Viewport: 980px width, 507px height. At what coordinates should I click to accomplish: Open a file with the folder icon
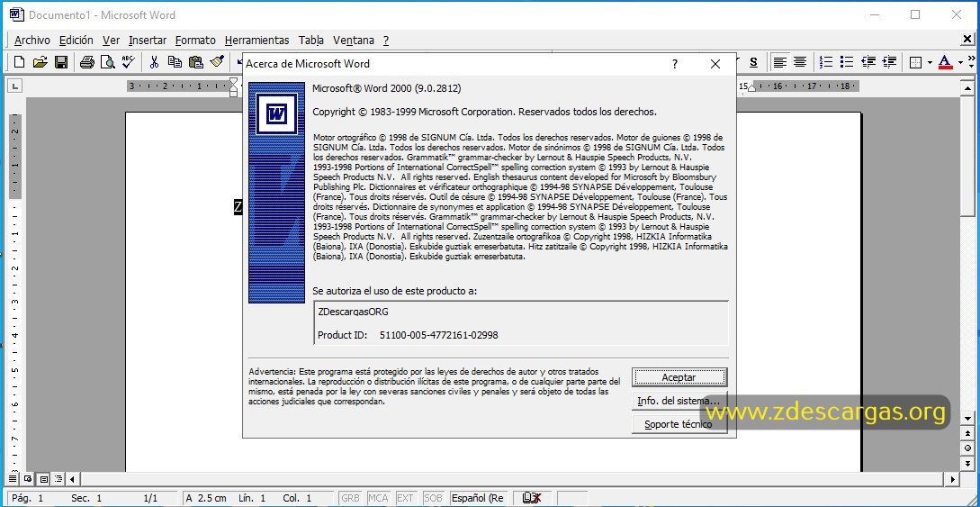pos(40,62)
